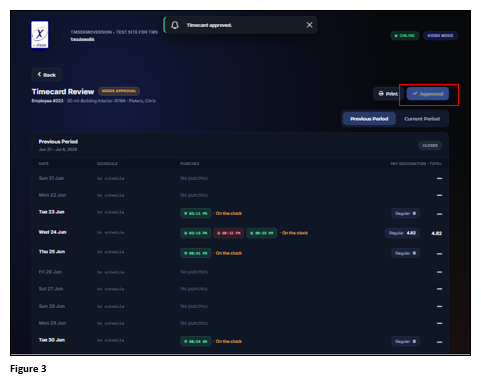Click the SCHEDULE column header
The width and height of the screenshot is (481, 388).
point(107,164)
